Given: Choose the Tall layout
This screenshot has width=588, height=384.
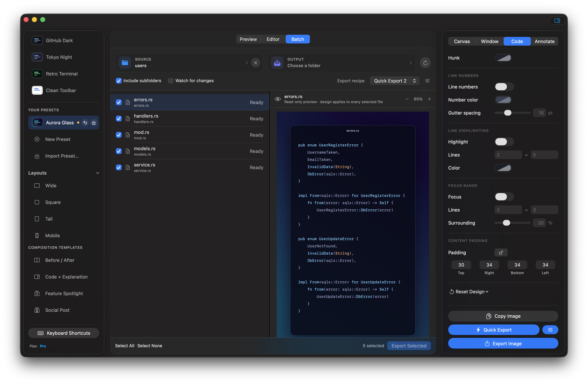Looking at the screenshot, I should [64, 219].
